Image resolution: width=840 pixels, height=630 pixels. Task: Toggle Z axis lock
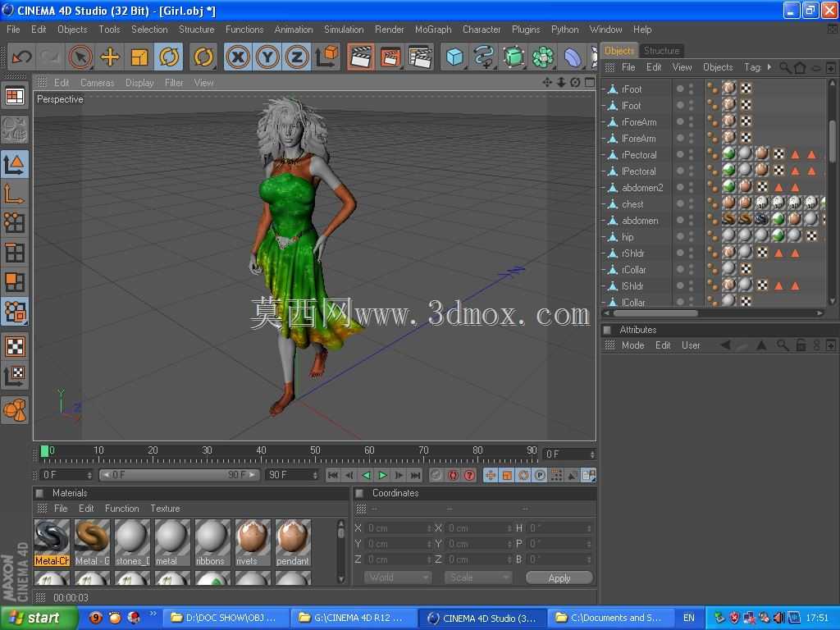(x=297, y=57)
